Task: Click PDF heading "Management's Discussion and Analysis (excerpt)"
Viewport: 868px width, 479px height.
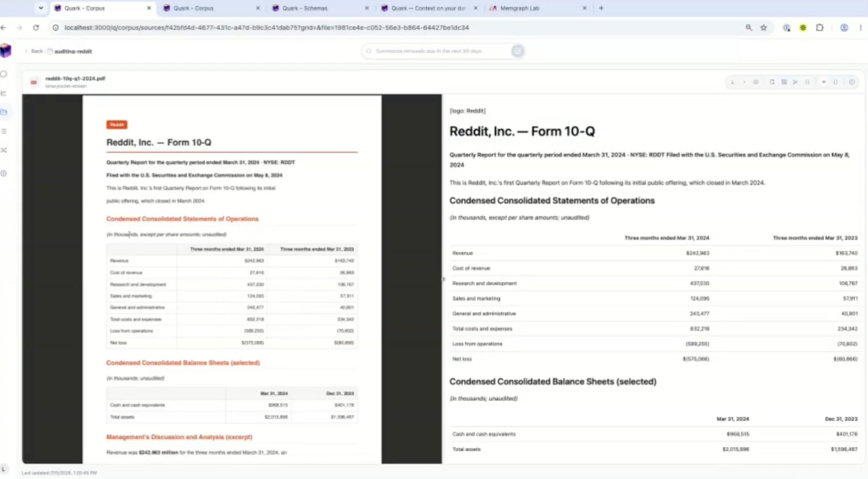Action: pyautogui.click(x=179, y=437)
